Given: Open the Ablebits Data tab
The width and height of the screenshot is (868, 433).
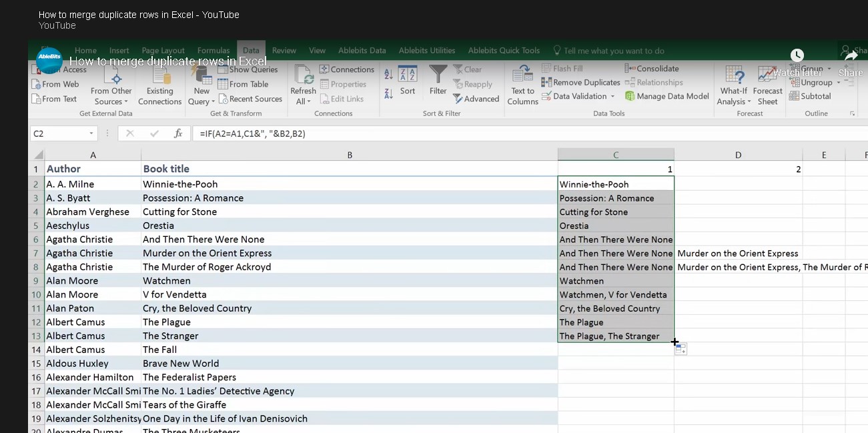Looking at the screenshot, I should coord(362,51).
